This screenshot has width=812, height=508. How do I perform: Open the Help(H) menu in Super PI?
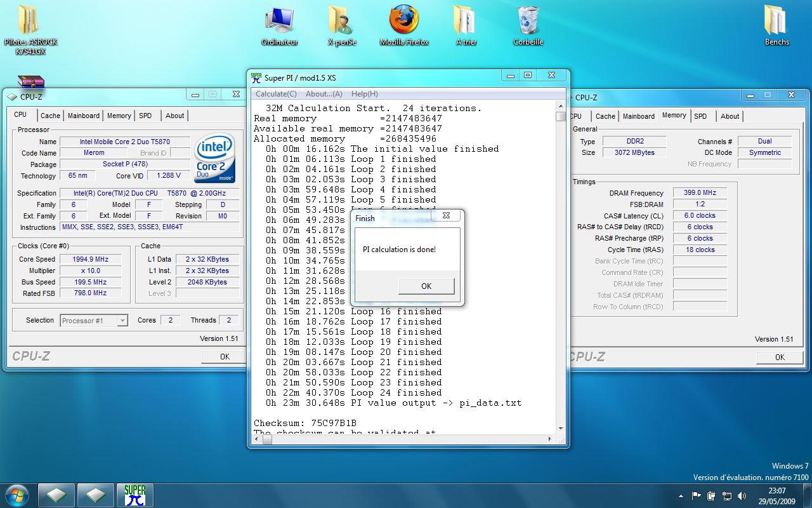click(365, 93)
